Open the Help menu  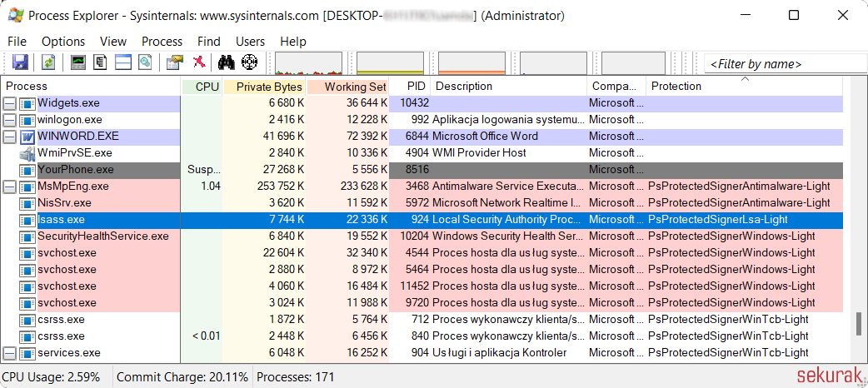[x=293, y=42]
